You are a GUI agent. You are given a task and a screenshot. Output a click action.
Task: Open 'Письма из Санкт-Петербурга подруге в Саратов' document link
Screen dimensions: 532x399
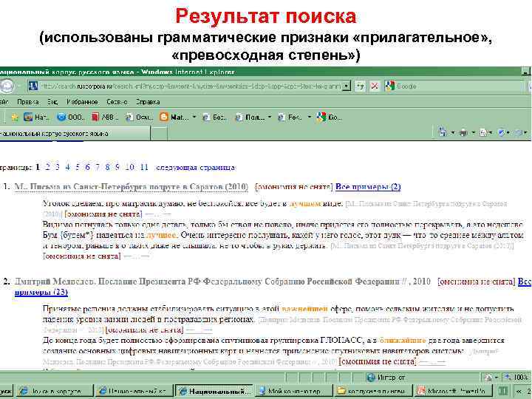[x=132, y=187]
